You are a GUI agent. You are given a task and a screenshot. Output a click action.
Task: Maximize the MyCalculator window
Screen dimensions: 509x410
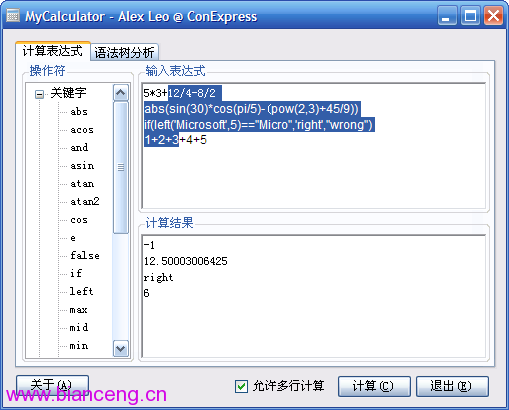pyautogui.click(x=470, y=16)
